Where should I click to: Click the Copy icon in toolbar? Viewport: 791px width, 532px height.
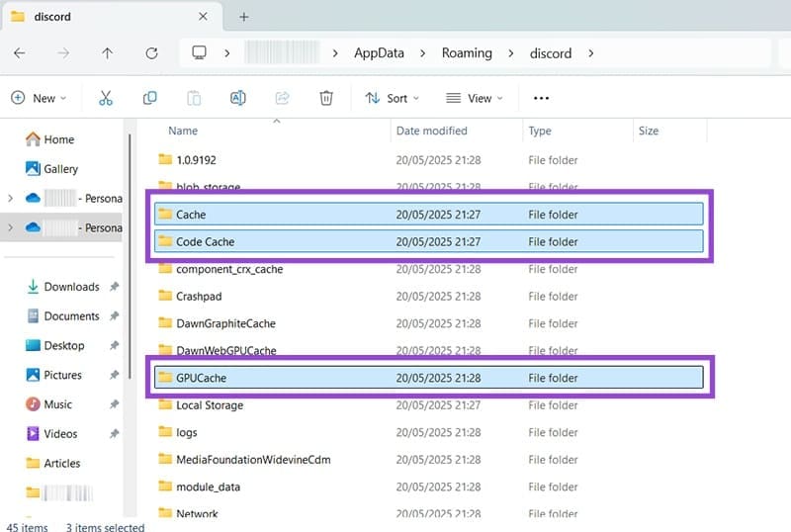tap(150, 98)
